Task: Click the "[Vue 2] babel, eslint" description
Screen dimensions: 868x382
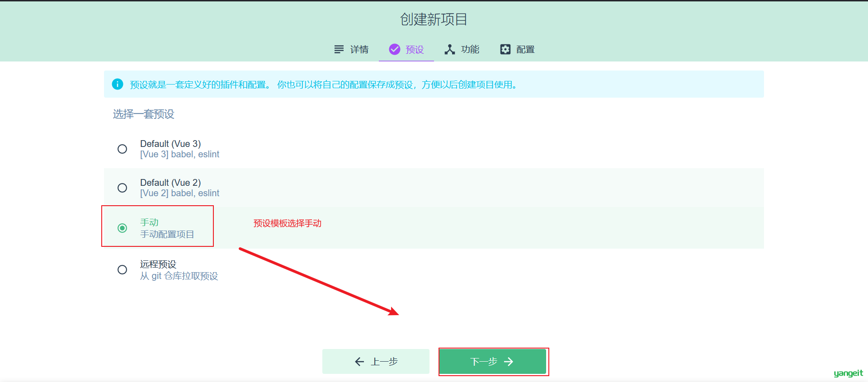Action: coord(179,193)
